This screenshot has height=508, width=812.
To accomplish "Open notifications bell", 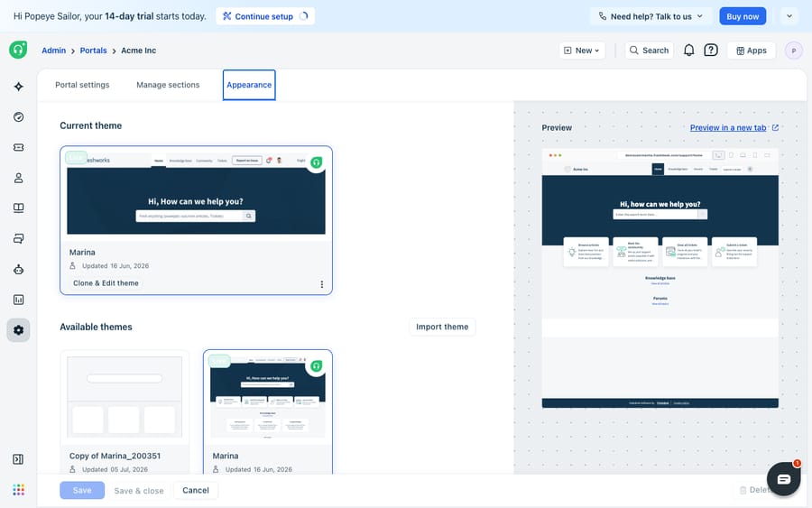I will tap(688, 51).
